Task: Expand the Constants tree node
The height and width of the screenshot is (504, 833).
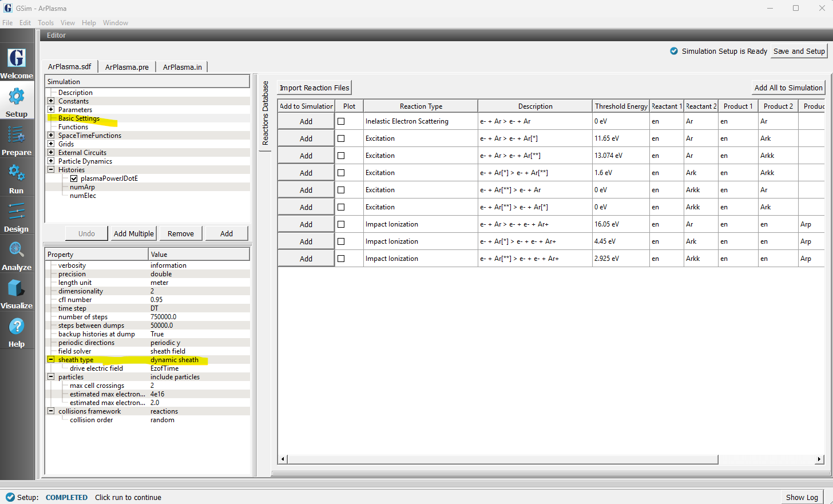Action: click(51, 101)
